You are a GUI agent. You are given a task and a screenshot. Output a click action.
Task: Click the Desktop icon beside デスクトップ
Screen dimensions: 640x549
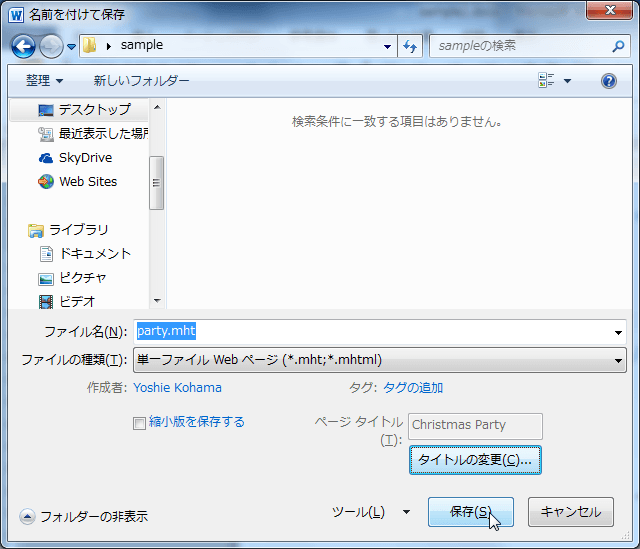[46, 110]
